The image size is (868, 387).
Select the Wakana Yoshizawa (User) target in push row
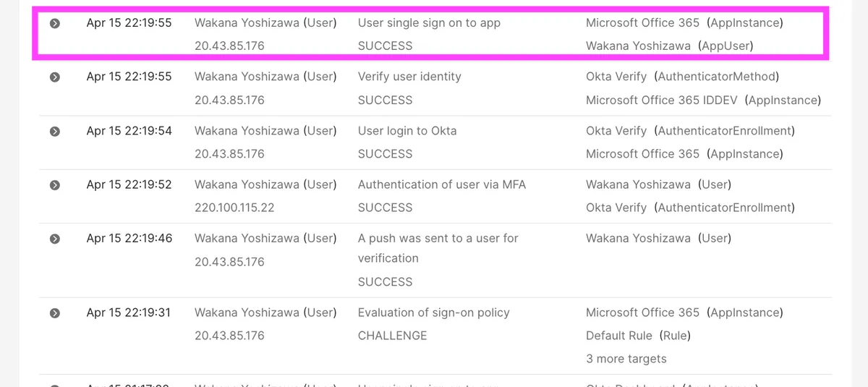(658, 238)
